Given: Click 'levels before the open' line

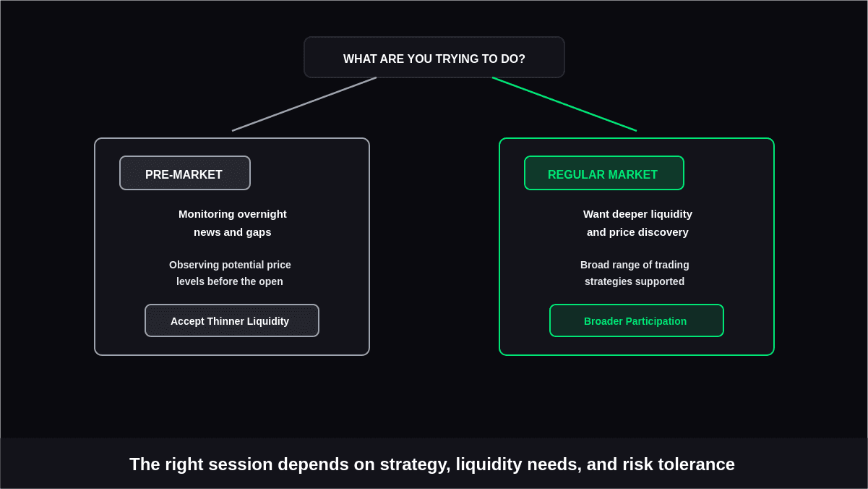Looking at the screenshot, I should tap(230, 281).
